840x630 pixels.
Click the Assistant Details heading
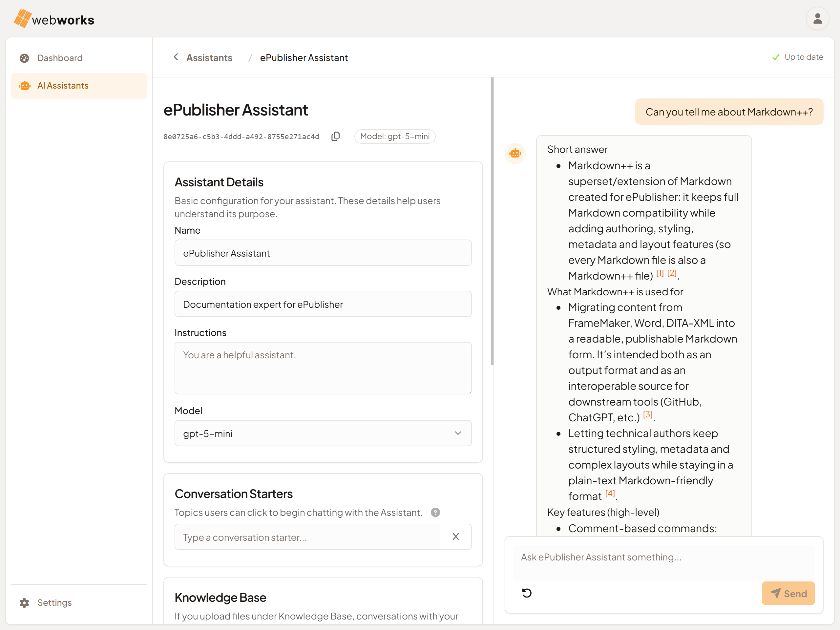(219, 182)
